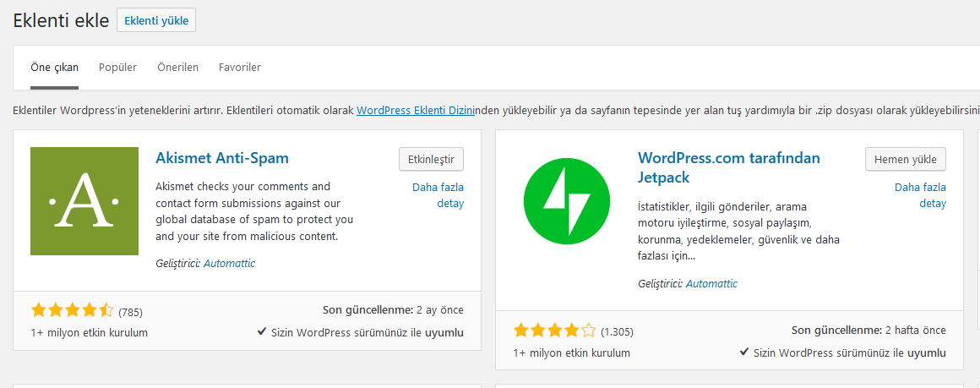This screenshot has width=980, height=388.
Task: Switch to the Önerilen tab
Action: [178, 68]
